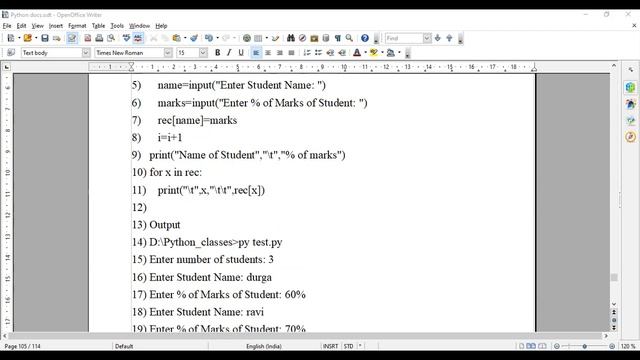
Task: Open the Insert menu
Action: [x=56, y=26]
